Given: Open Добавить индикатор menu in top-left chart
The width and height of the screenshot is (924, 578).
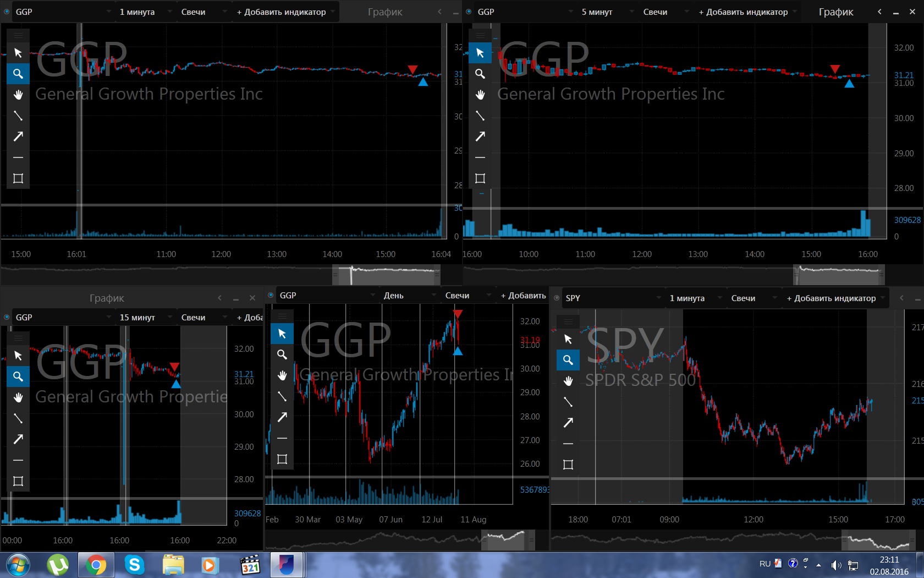Looking at the screenshot, I should click(286, 12).
